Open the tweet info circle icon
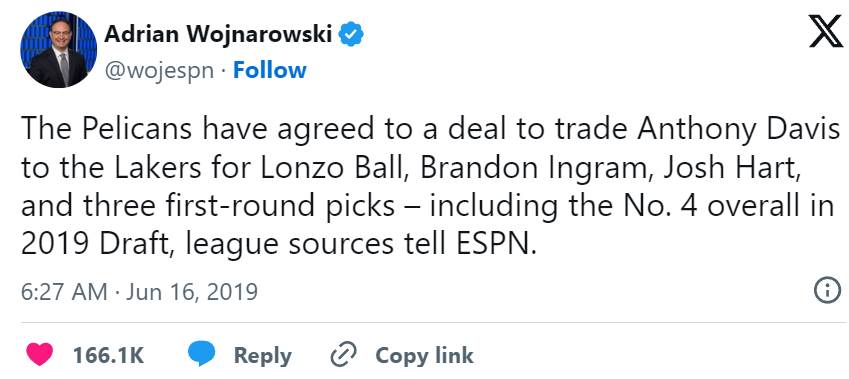 (x=827, y=292)
